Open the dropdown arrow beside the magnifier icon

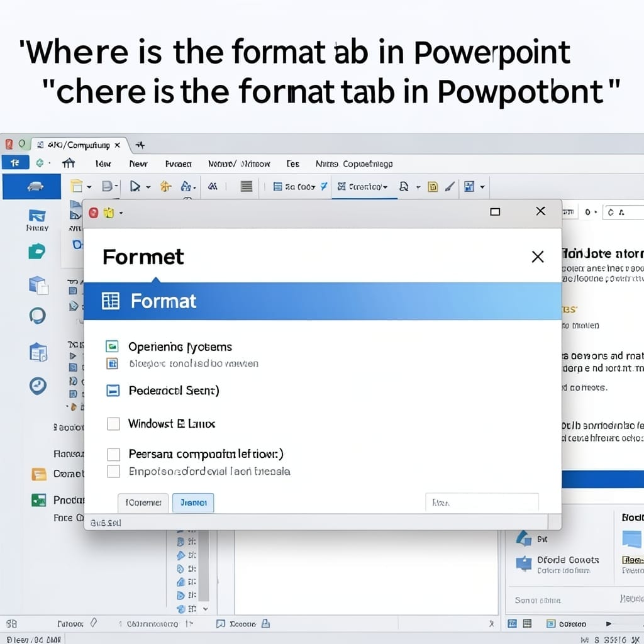418,187
